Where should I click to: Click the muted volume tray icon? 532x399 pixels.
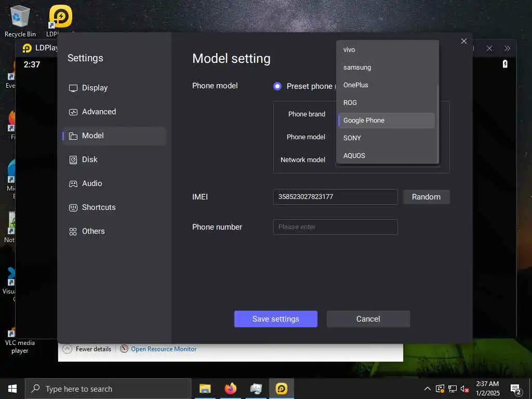coord(465,389)
